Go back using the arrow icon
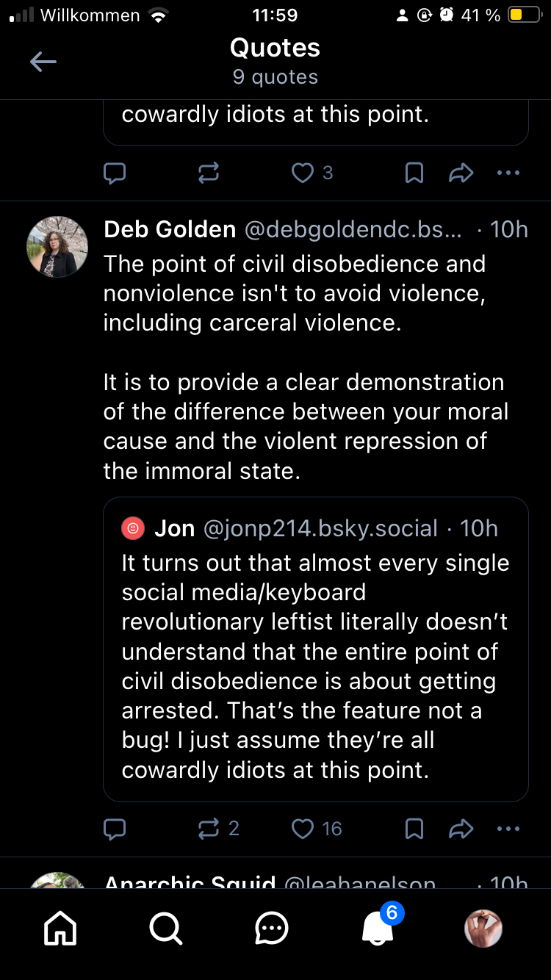 click(43, 62)
